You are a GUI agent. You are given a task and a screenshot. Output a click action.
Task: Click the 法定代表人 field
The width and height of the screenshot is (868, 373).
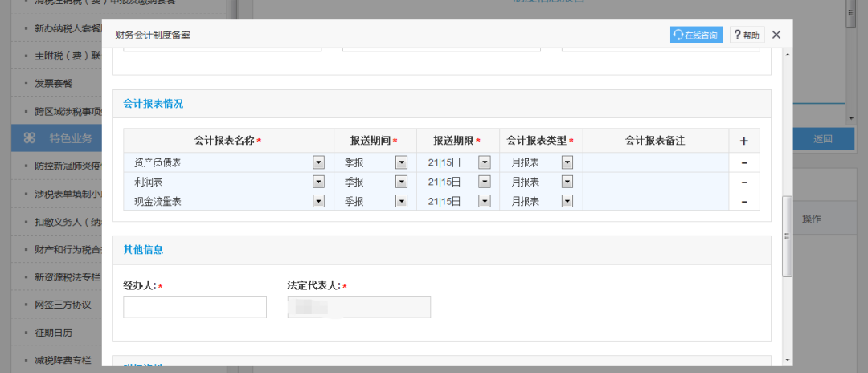click(359, 306)
